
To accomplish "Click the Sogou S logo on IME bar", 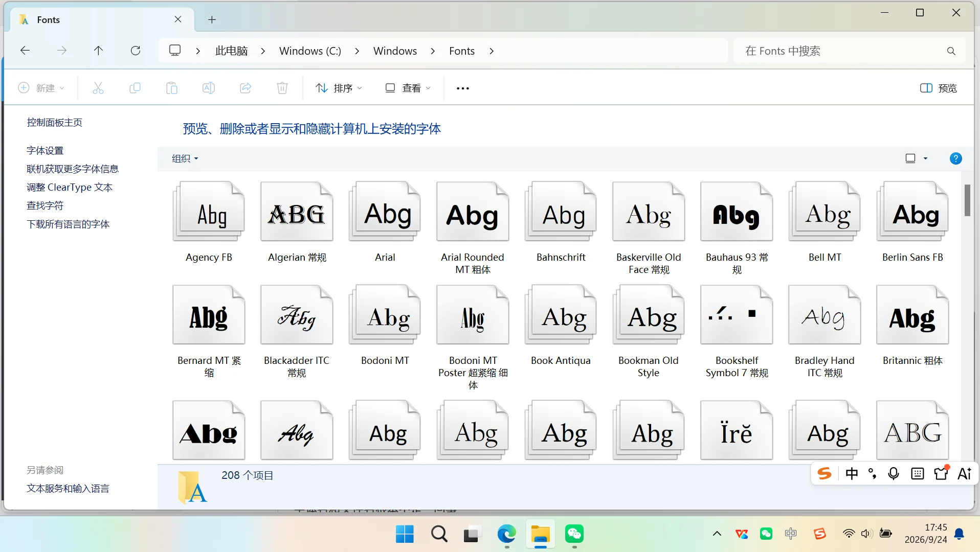I will point(825,474).
